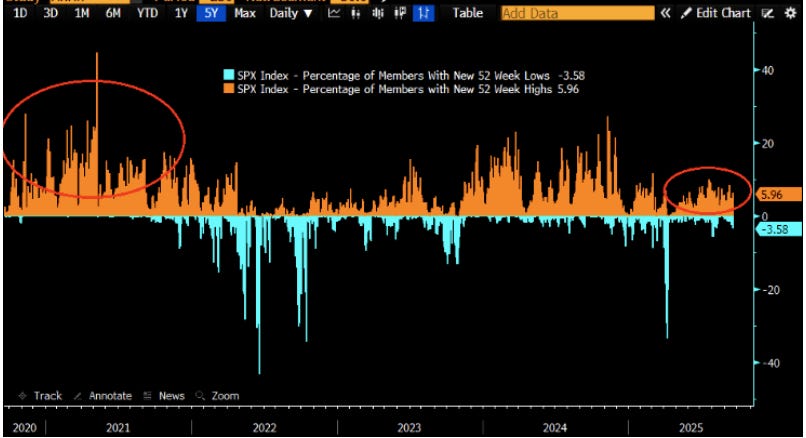Click the 20 tick on y-axis
This screenshot has width=806, height=438.
pyautogui.click(x=767, y=144)
